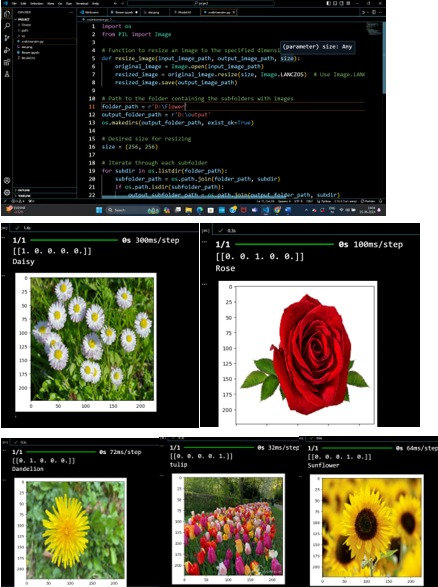Click the VS Code taskbar icon

click(x=266, y=210)
